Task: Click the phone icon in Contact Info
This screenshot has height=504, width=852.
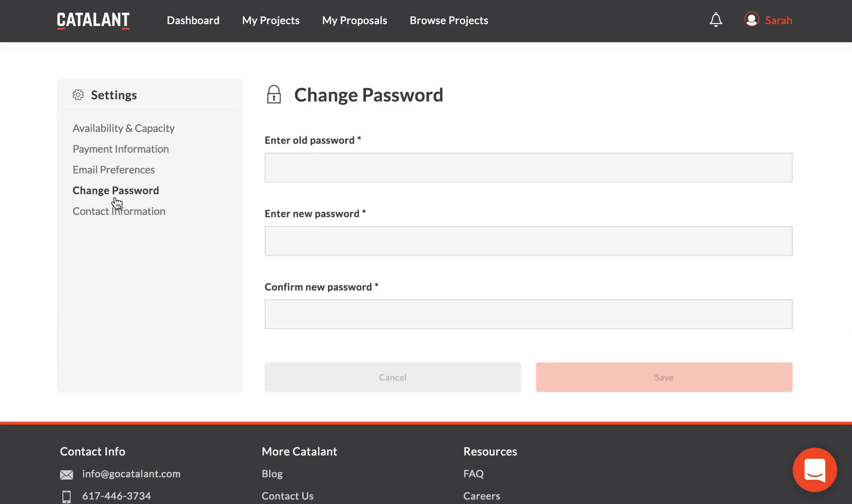Action: (x=66, y=497)
